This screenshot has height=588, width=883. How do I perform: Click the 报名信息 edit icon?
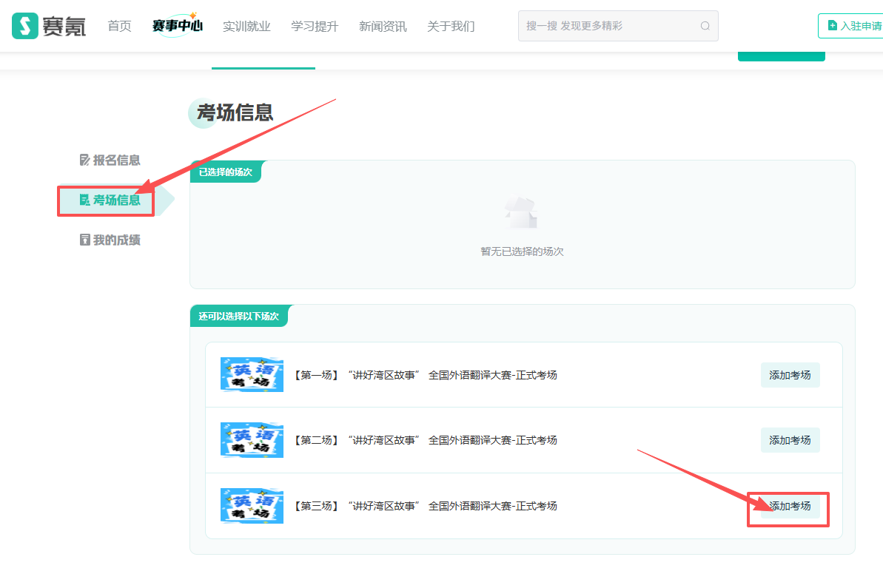click(84, 160)
